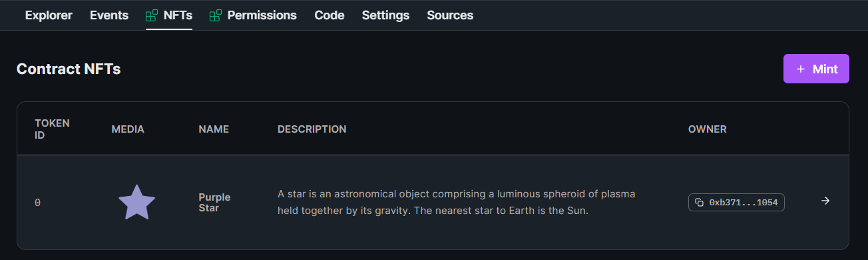Open the Code tab

click(329, 15)
